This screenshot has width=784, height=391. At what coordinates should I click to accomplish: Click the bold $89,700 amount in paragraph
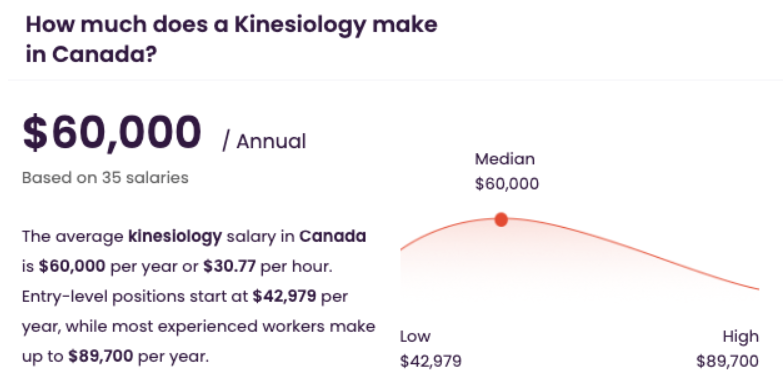coord(101,356)
